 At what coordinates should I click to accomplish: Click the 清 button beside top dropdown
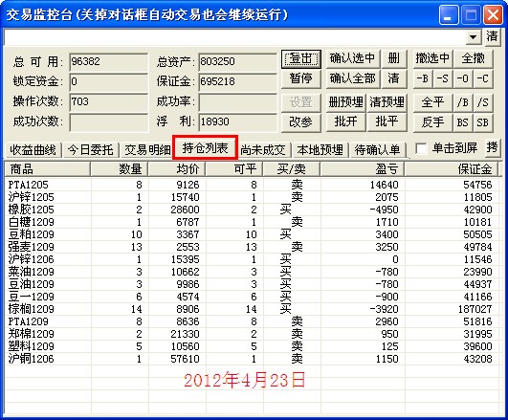click(x=492, y=36)
